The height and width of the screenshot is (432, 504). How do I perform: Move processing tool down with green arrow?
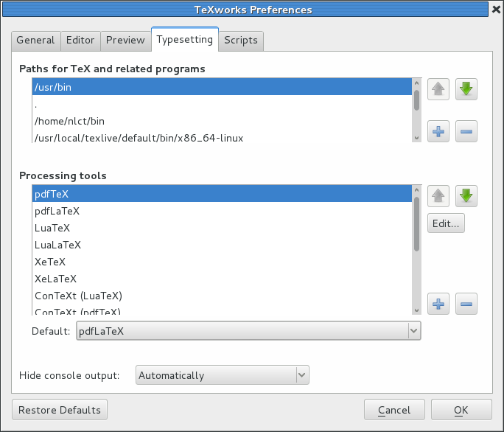pos(466,196)
